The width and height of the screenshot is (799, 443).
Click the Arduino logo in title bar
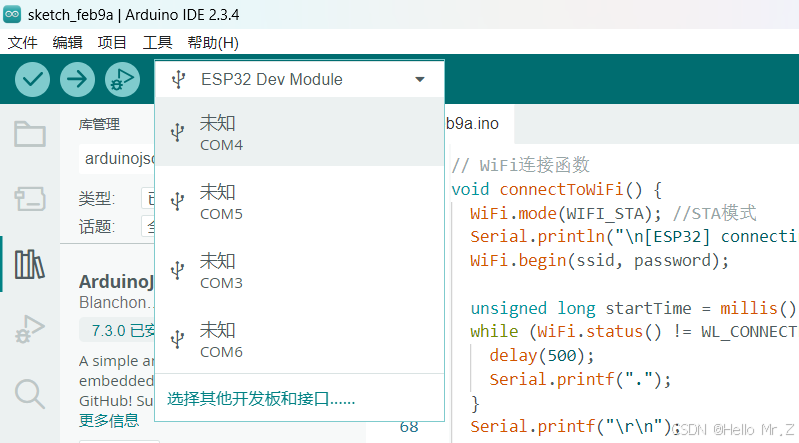pos(12,14)
